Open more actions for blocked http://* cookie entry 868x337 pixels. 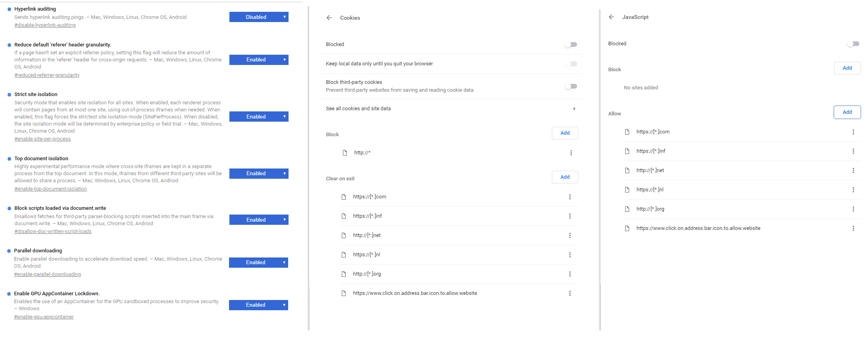pos(571,153)
